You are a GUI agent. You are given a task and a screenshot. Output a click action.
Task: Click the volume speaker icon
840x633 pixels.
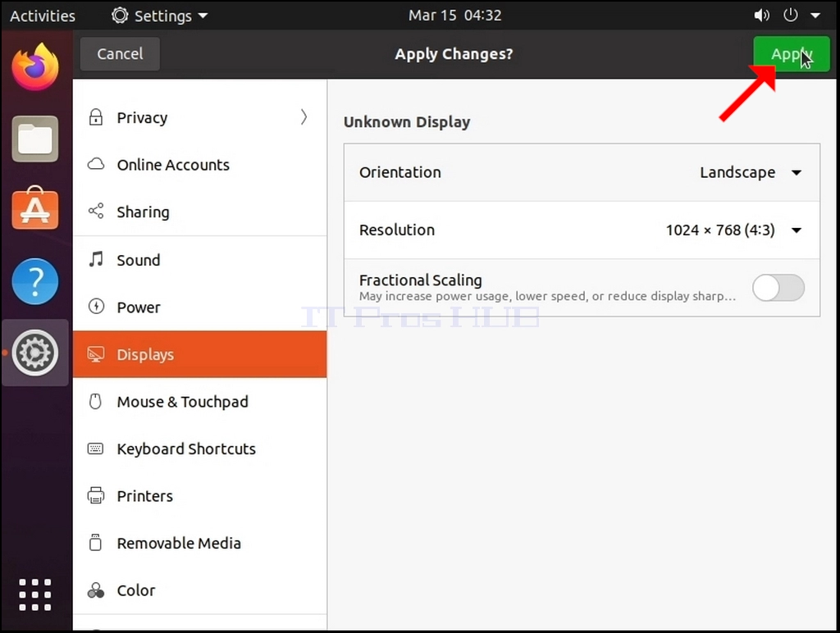[x=761, y=15]
